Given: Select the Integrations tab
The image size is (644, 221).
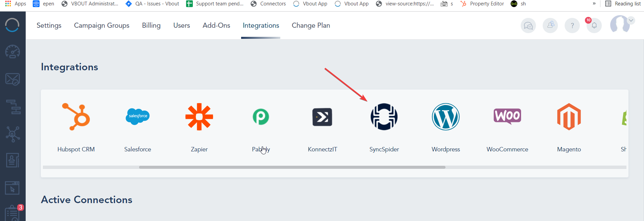Looking at the screenshot, I should point(261,25).
